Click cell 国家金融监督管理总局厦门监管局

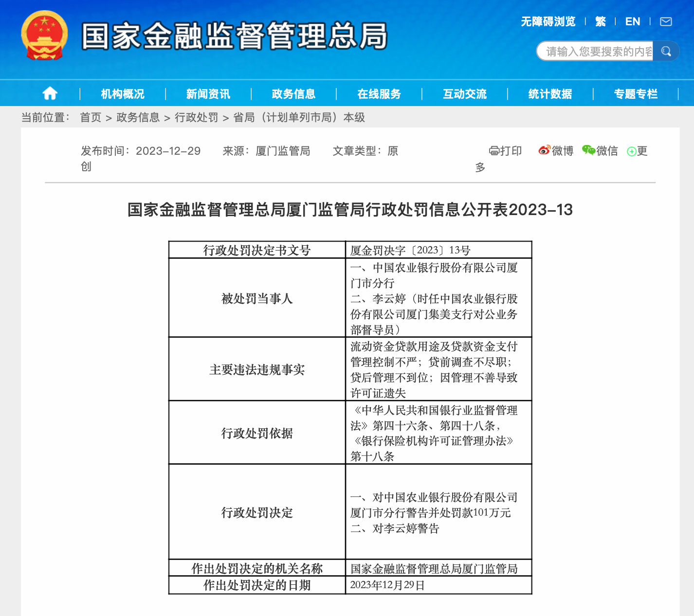(x=438, y=568)
